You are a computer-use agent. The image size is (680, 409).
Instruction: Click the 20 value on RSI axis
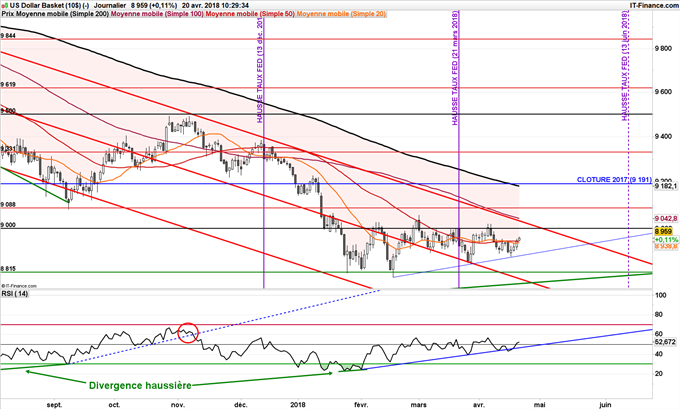[x=659, y=373]
